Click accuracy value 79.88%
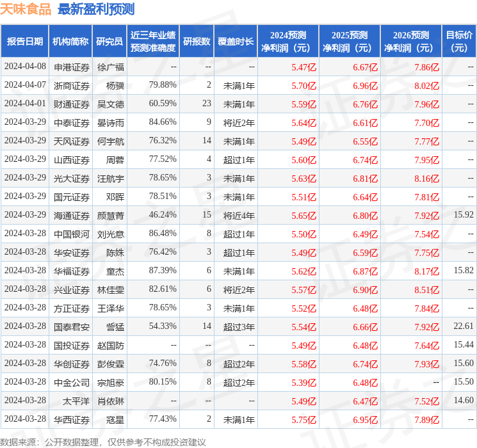Viewport: 477px width, 448px height. pyautogui.click(x=163, y=84)
